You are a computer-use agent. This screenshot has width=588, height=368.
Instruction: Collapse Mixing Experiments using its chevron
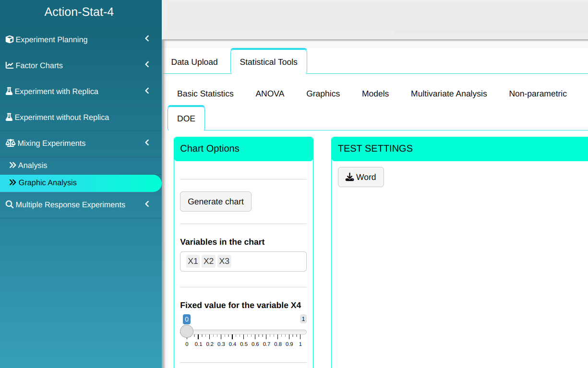[x=147, y=142]
